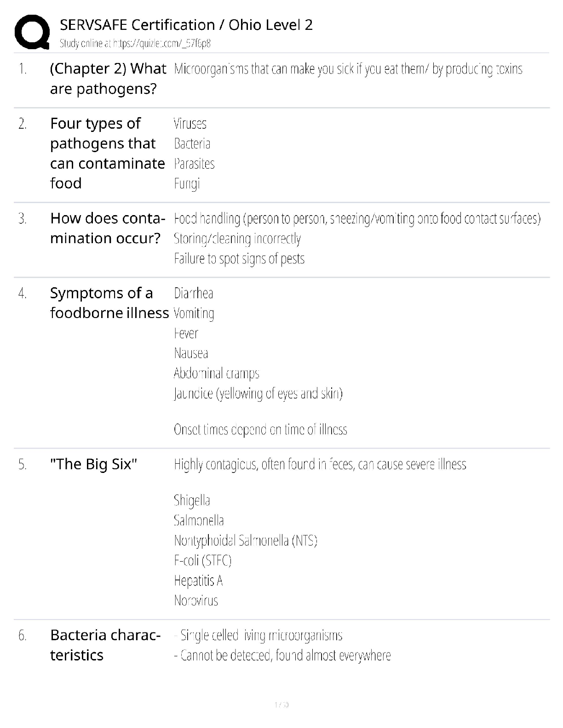Select 'How does contamination occur?' term
This screenshot has height=728, width=563.
pyautogui.click(x=107, y=228)
